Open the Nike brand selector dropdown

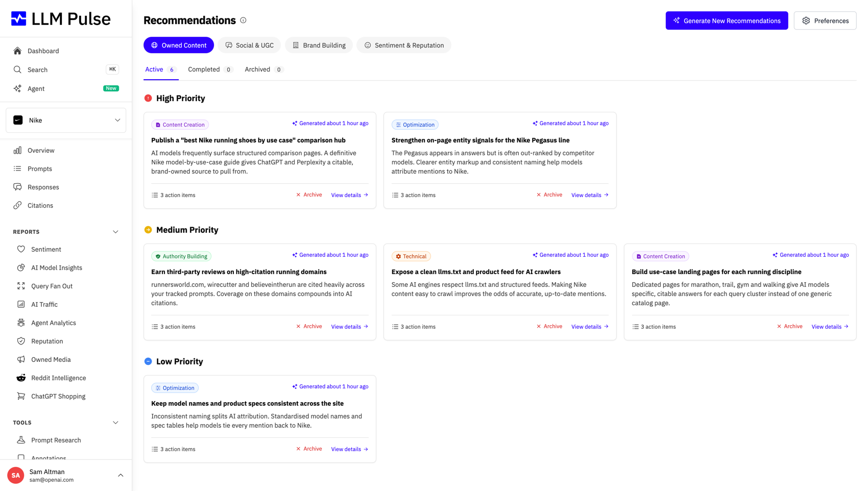coord(66,120)
